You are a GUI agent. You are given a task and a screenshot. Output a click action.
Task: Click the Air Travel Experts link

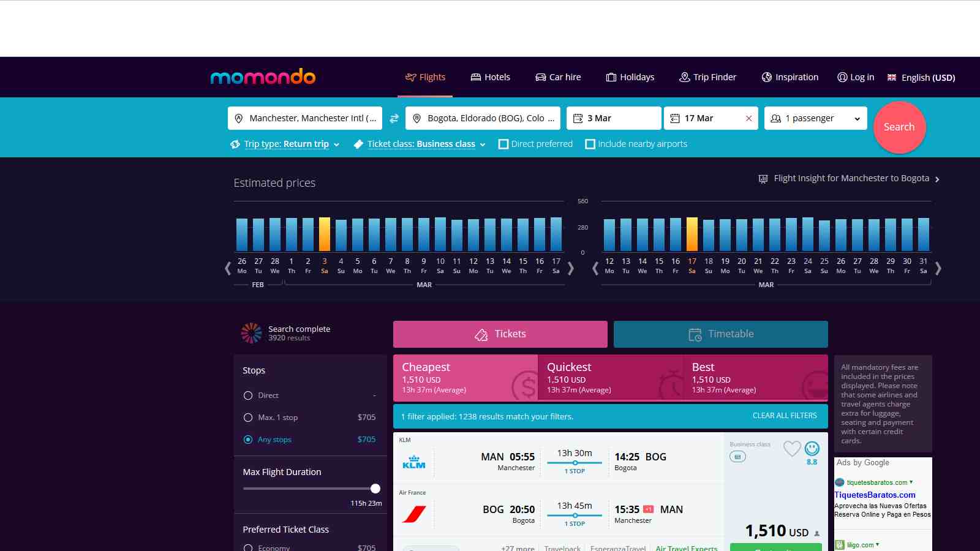coord(687,548)
